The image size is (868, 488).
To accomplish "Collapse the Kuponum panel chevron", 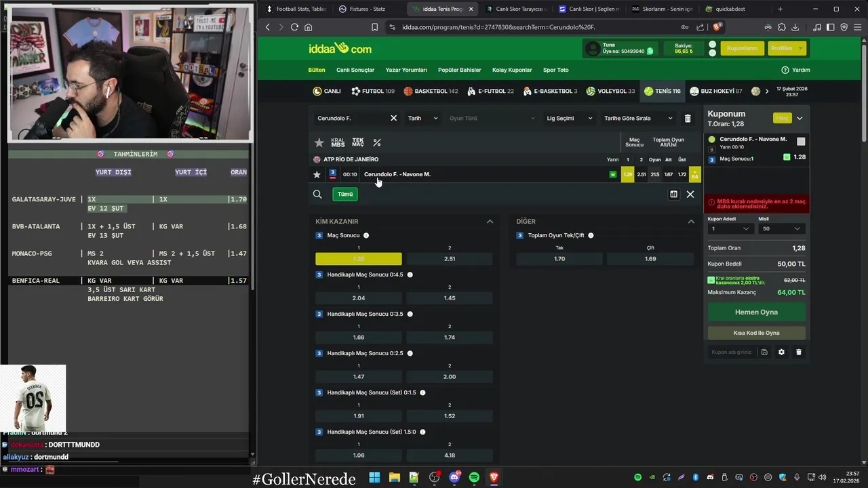I will (800, 118).
